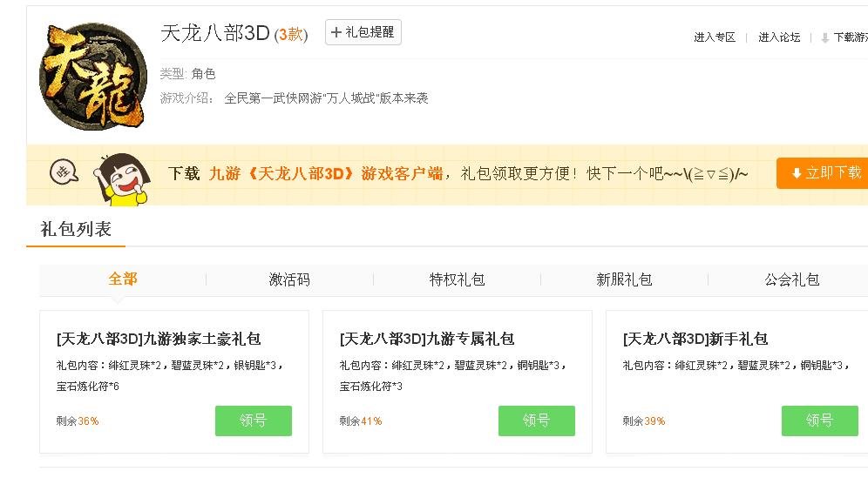Click the 剩余39% remaining text
The width and height of the screenshot is (868, 498).
(643, 421)
